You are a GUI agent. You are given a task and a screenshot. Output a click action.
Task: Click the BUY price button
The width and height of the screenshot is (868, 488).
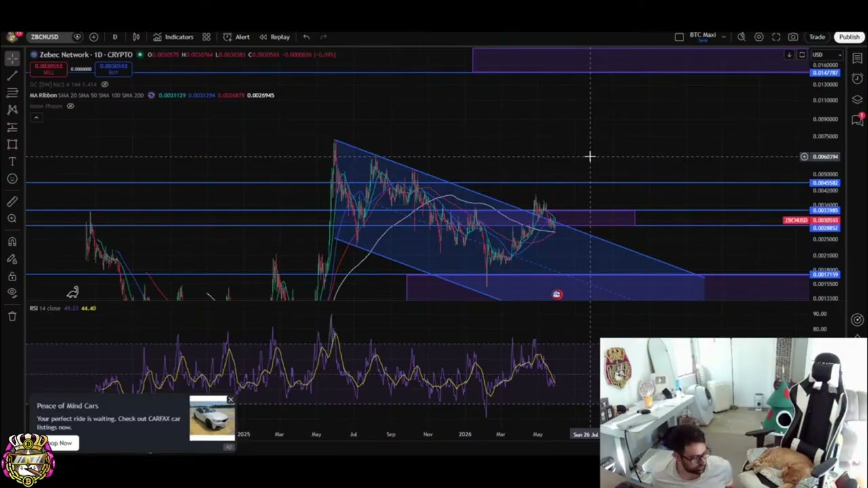point(113,69)
